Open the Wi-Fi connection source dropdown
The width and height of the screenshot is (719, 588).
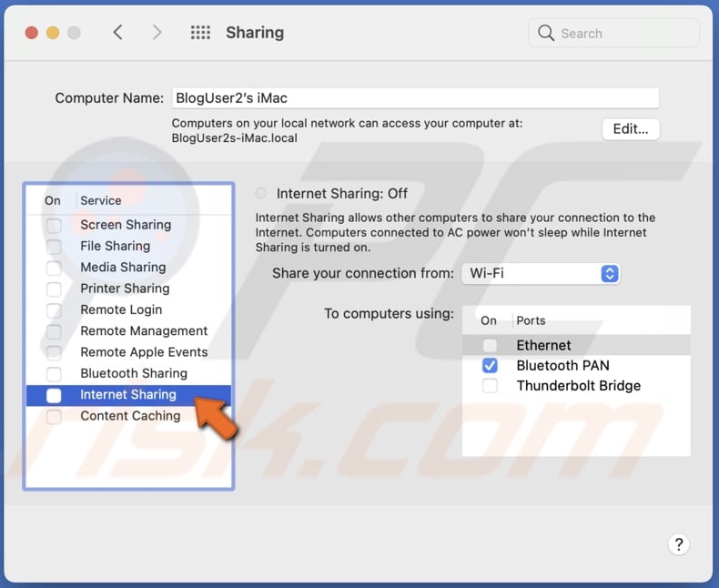(541, 273)
